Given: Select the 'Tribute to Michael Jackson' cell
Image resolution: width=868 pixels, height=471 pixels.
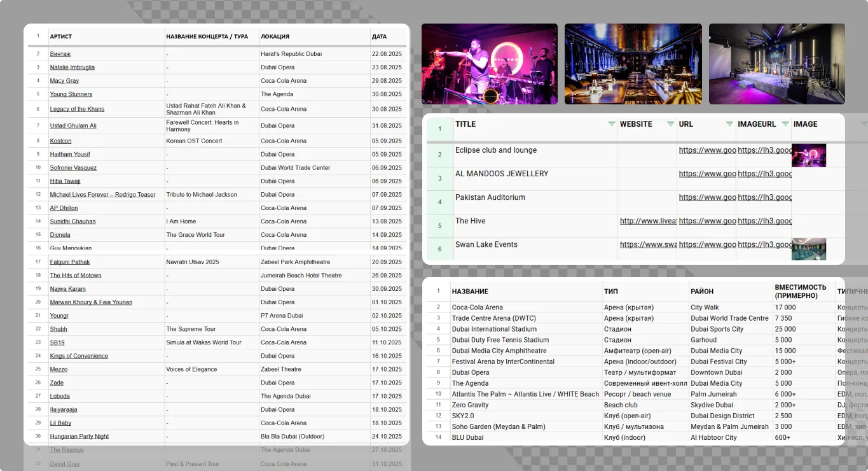Looking at the screenshot, I should (x=212, y=195).
